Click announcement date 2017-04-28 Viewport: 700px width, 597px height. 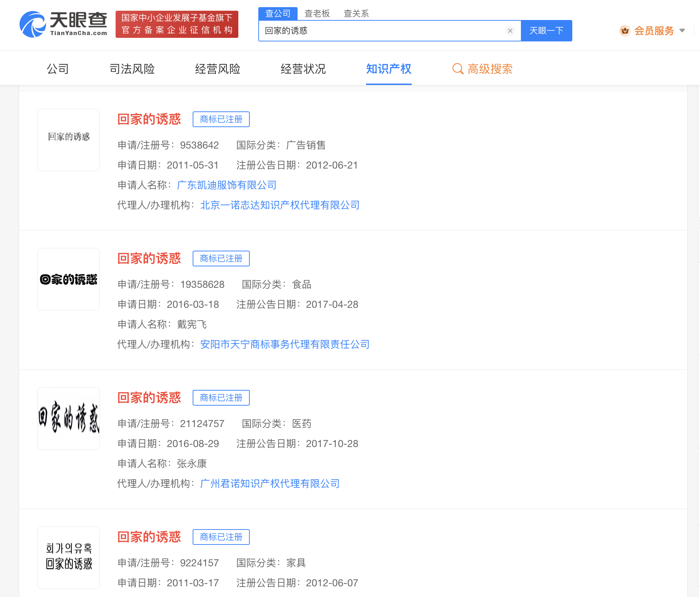click(332, 304)
